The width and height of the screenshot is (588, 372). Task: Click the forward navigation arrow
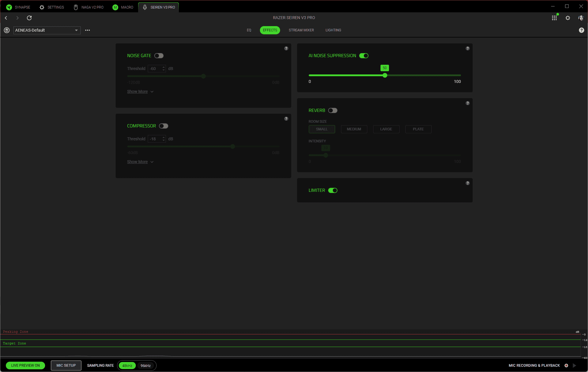tap(17, 18)
